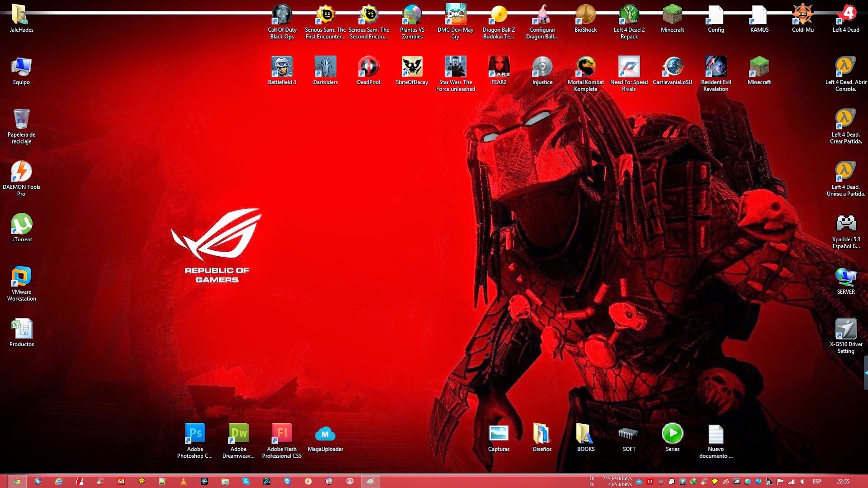Select Configurar Dragon Ball shortcut
Image resolution: width=868 pixels, height=488 pixels.
[542, 21]
